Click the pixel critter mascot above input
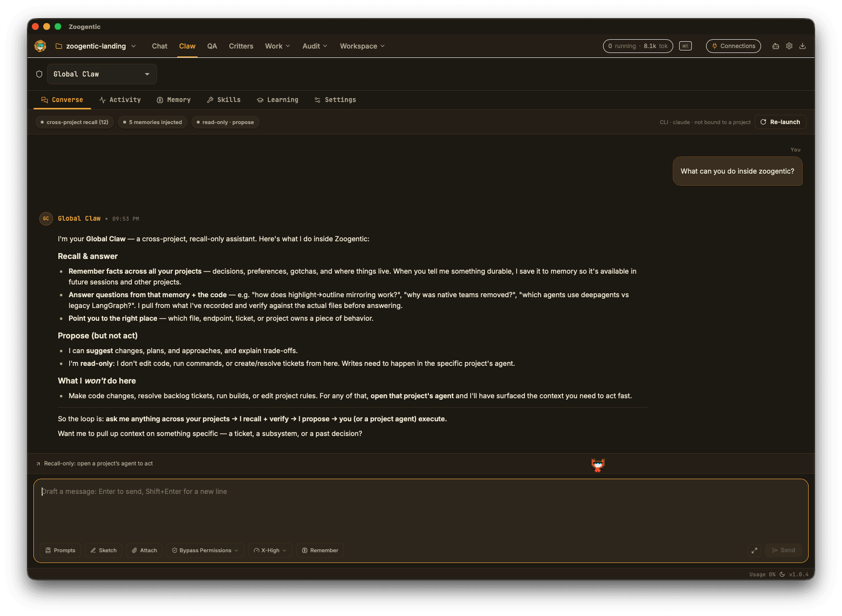Image resolution: width=842 pixels, height=616 pixels. pyautogui.click(x=598, y=465)
